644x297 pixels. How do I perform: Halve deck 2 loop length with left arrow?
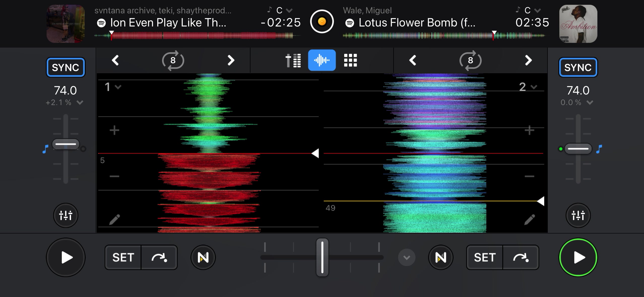tap(412, 60)
